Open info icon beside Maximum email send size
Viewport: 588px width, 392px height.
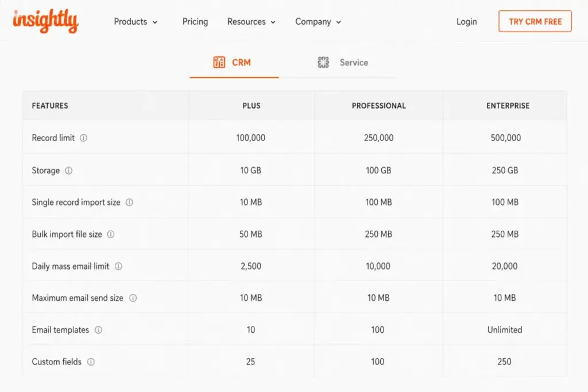coord(133,298)
